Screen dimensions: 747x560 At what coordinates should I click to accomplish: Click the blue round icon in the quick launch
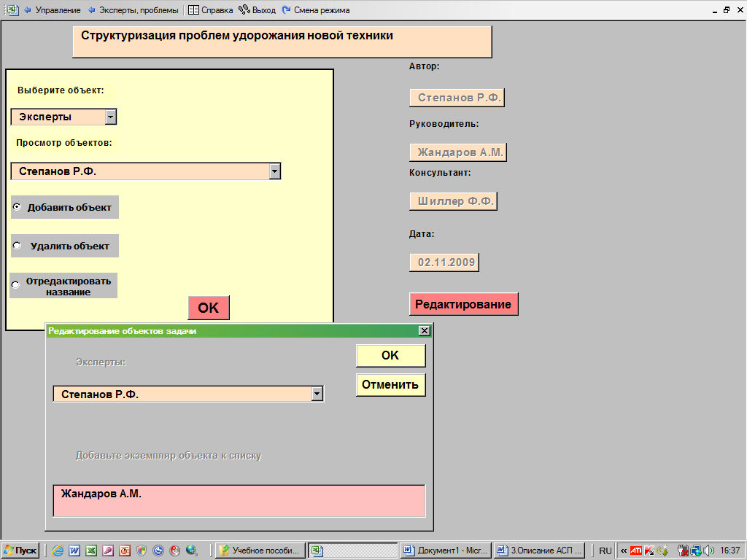[x=158, y=551]
